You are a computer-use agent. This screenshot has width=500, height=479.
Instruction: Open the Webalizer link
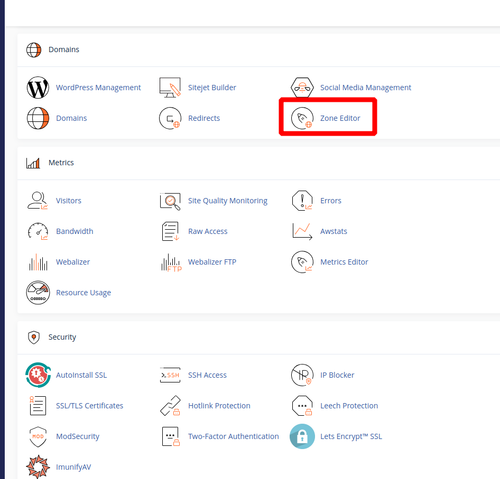click(73, 262)
